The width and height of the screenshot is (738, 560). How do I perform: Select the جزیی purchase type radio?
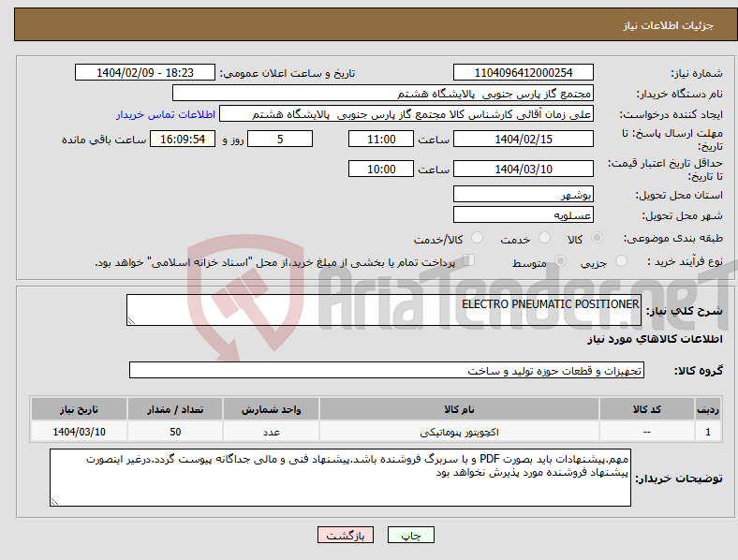click(621, 260)
